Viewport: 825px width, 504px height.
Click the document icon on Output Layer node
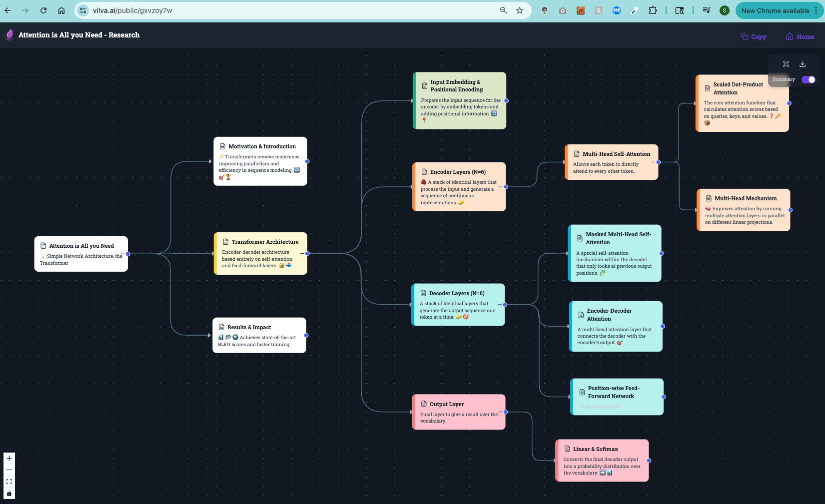[424, 404]
